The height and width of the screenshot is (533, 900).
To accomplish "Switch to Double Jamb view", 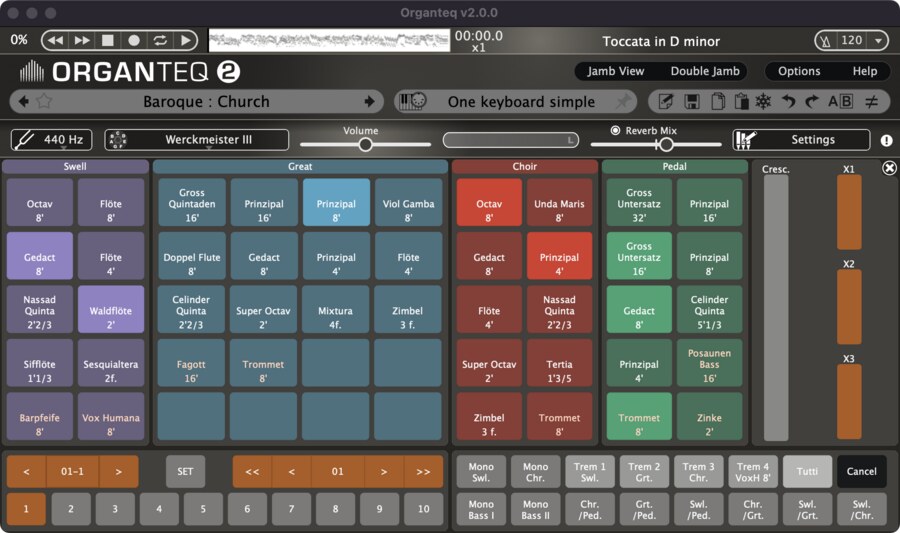I will click(704, 71).
